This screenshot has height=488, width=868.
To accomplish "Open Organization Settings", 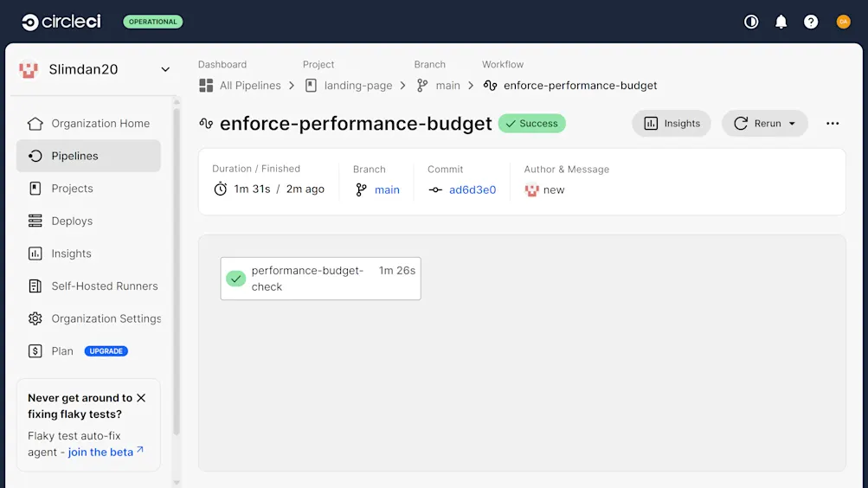I will point(88,318).
